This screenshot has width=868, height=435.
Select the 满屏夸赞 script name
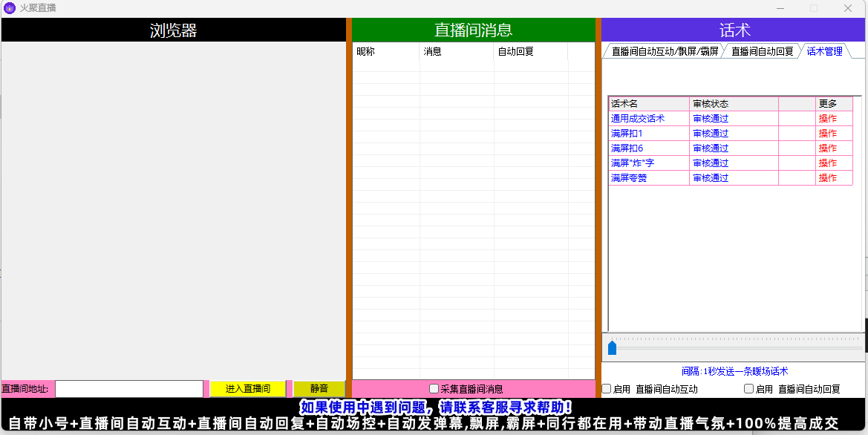tap(628, 178)
